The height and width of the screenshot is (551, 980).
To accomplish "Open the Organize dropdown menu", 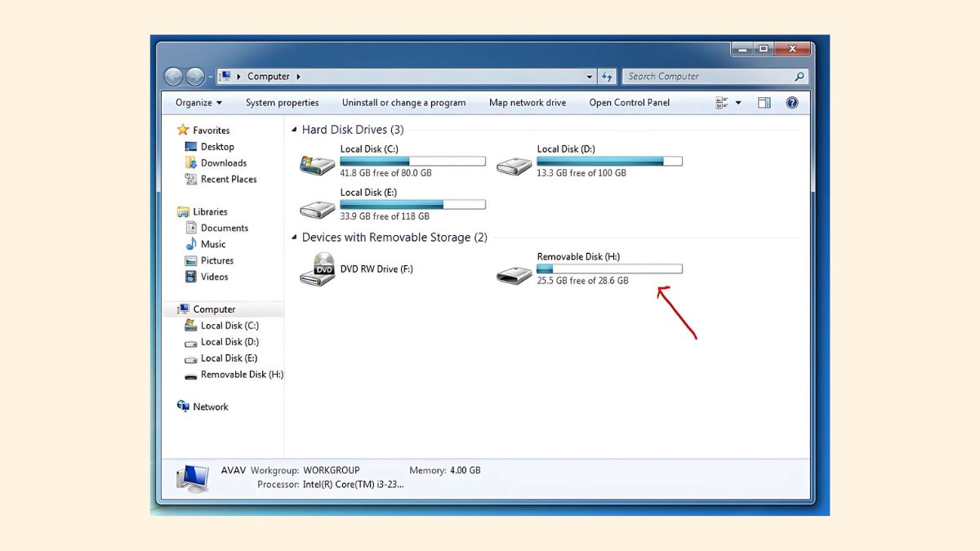I will click(198, 103).
